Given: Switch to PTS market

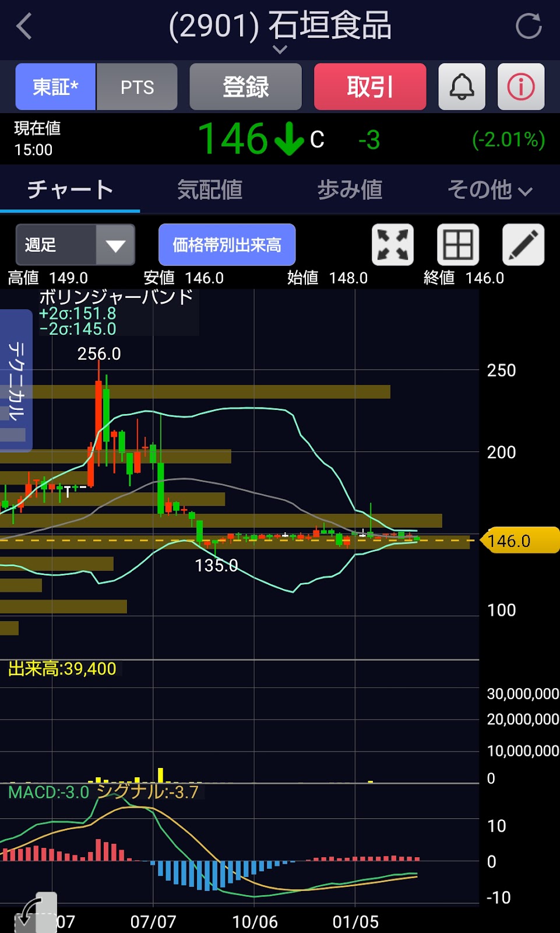Looking at the screenshot, I should [137, 87].
